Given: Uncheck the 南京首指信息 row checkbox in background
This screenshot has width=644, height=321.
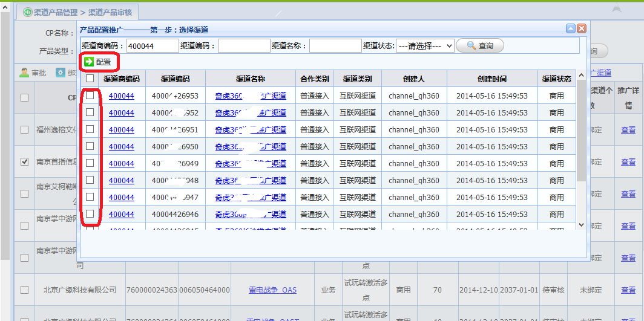Looking at the screenshot, I should click(x=25, y=161).
